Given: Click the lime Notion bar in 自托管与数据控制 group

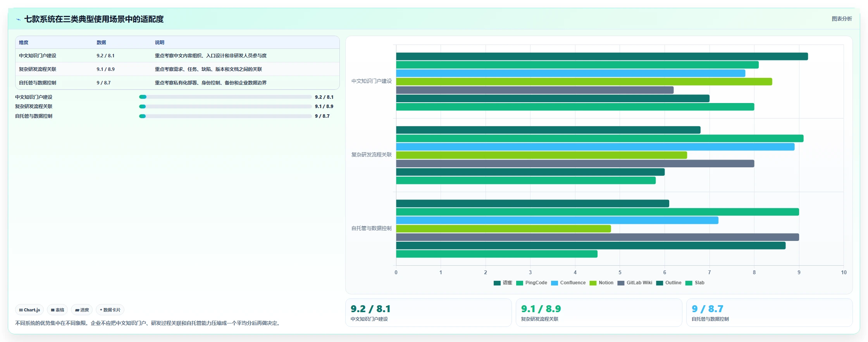Looking at the screenshot, I should [503, 229].
